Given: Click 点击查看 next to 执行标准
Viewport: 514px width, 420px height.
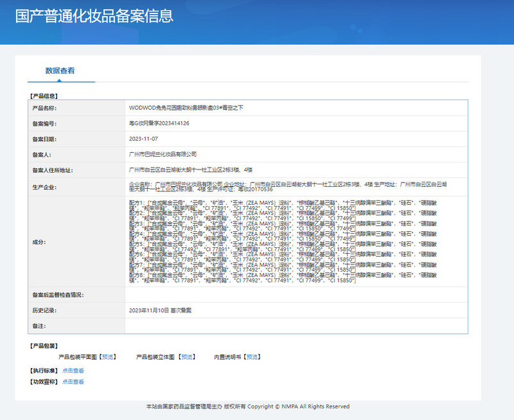Looking at the screenshot, I should [73, 371].
